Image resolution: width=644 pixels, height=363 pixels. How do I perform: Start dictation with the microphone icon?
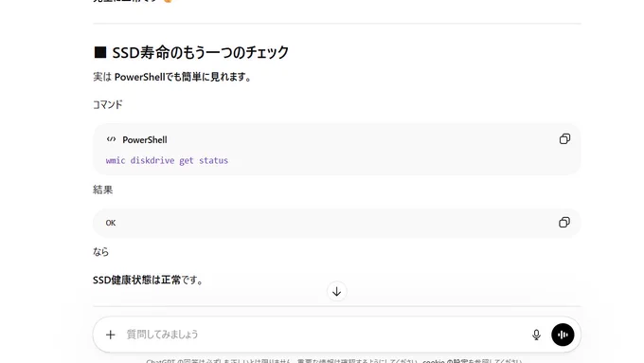(x=536, y=335)
